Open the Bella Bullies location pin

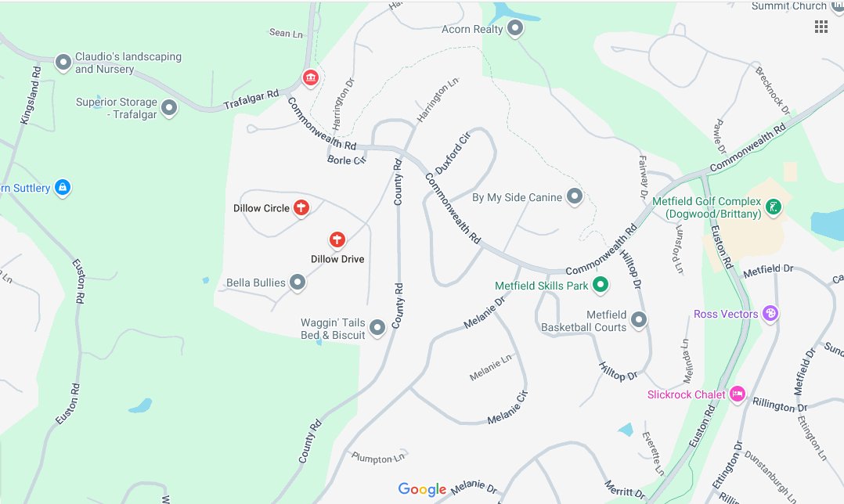point(298,283)
